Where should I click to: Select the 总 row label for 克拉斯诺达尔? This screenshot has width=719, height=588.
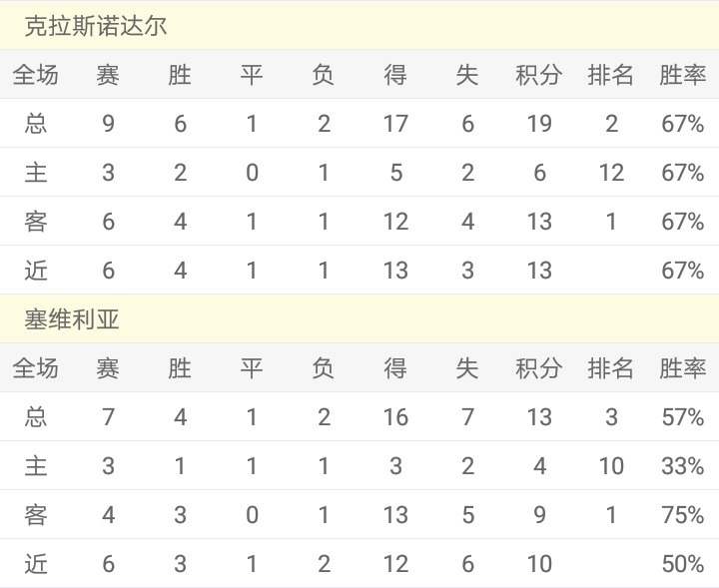[36, 124]
